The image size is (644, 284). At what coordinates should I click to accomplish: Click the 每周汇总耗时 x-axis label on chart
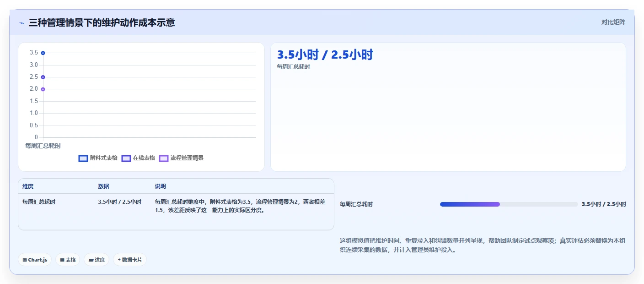tap(43, 146)
